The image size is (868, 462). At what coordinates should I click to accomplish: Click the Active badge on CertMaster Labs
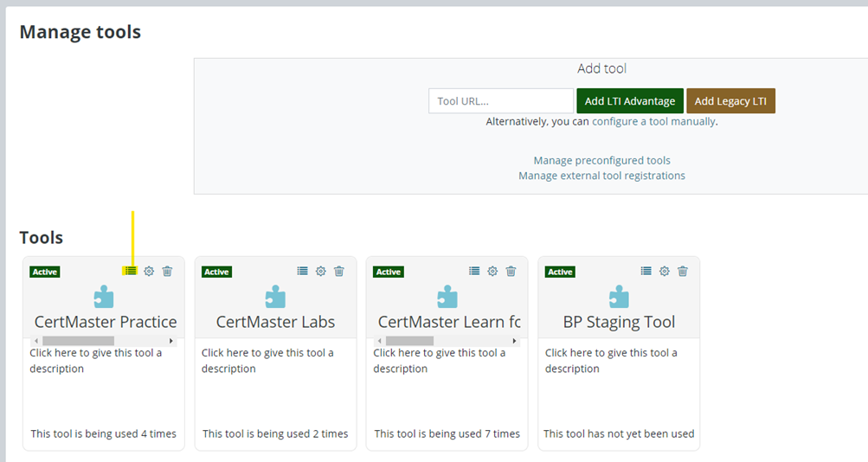[216, 272]
